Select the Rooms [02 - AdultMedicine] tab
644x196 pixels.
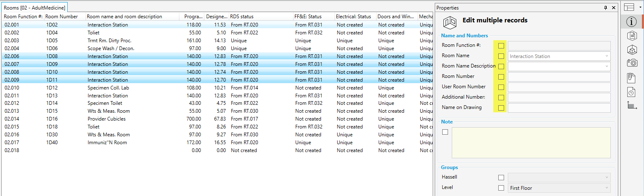[x=35, y=8]
